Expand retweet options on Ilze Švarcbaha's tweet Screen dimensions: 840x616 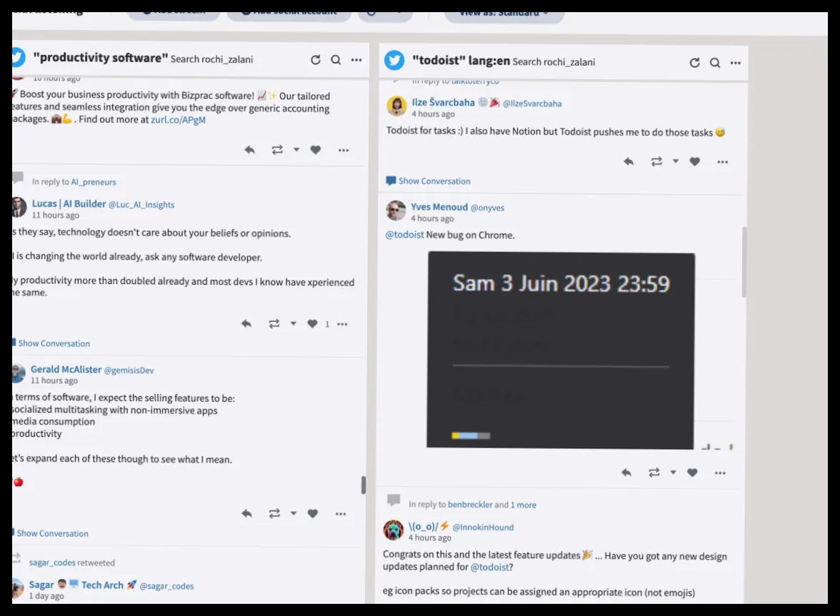[676, 161]
